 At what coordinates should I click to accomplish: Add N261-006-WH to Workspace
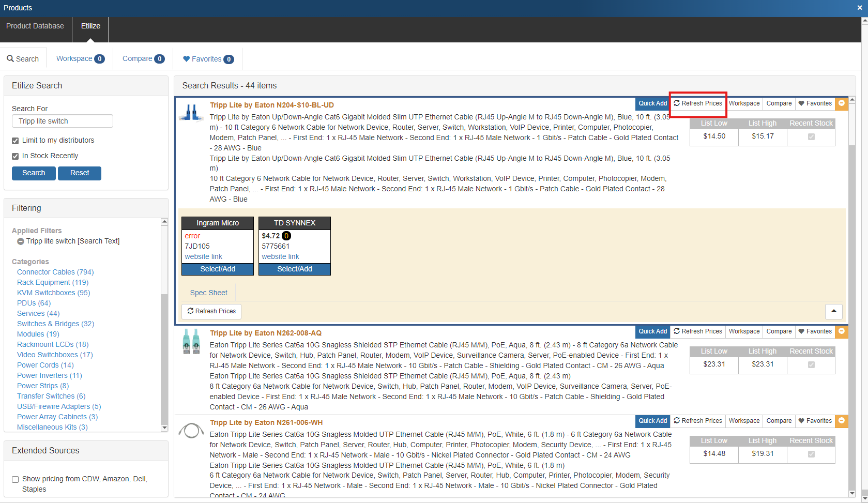point(744,421)
